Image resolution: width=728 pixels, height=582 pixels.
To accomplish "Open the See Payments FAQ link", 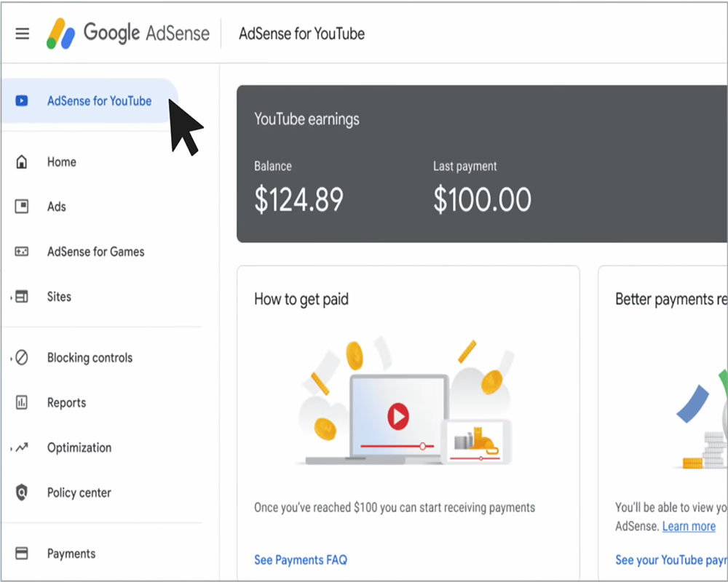I will point(301,559).
